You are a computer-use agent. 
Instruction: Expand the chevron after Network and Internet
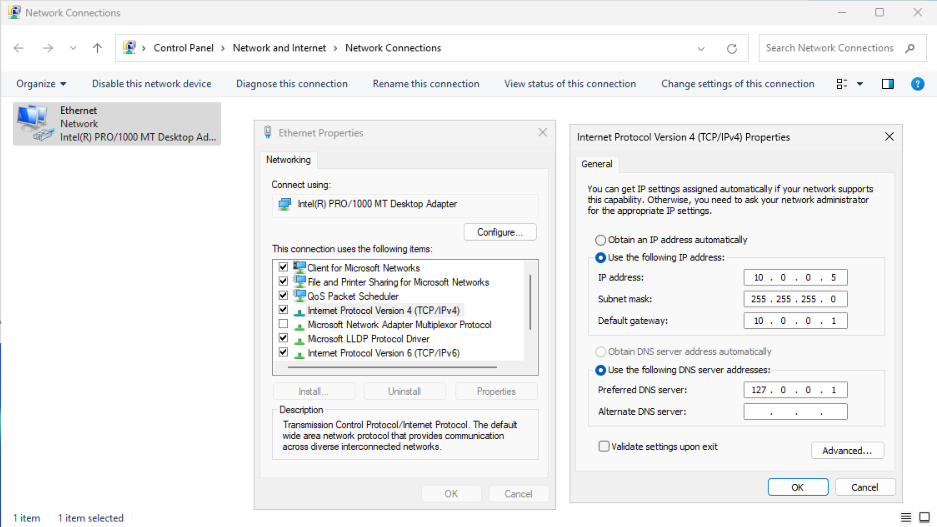point(336,48)
